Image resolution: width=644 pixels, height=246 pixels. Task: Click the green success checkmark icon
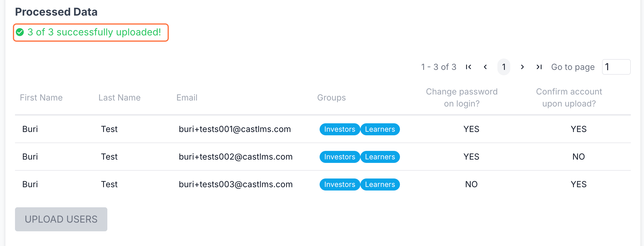point(20,32)
